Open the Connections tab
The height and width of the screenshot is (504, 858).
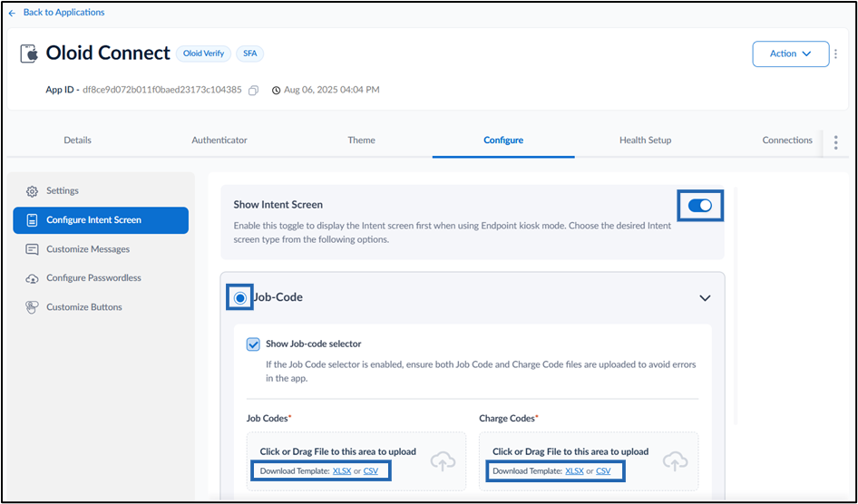[787, 141]
